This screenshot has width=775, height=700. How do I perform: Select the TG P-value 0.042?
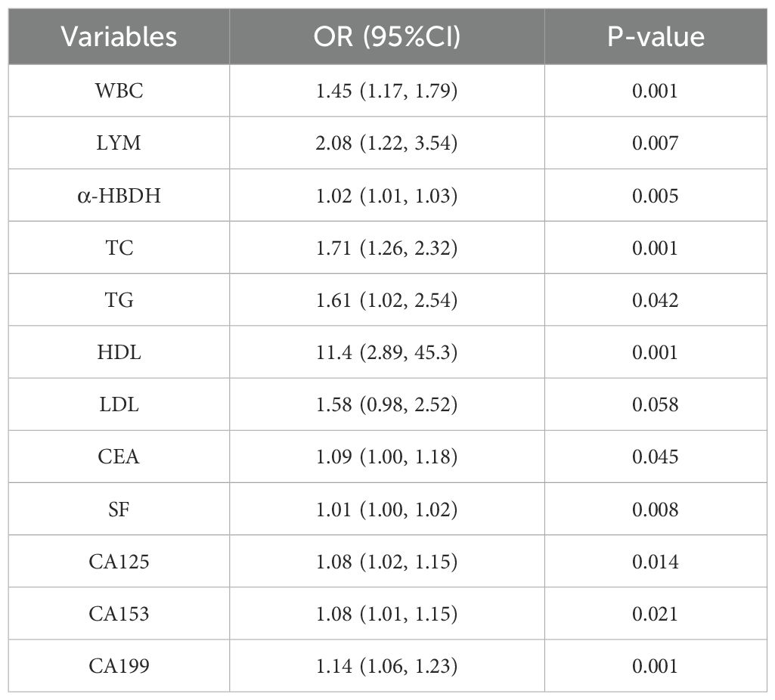656,300
